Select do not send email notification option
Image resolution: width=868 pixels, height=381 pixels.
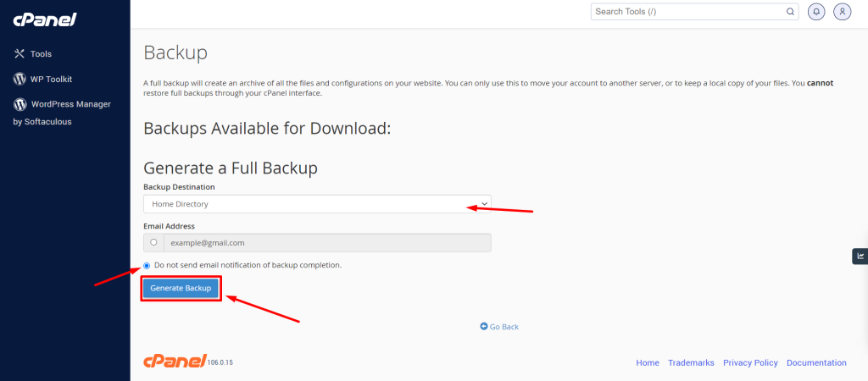coord(147,265)
